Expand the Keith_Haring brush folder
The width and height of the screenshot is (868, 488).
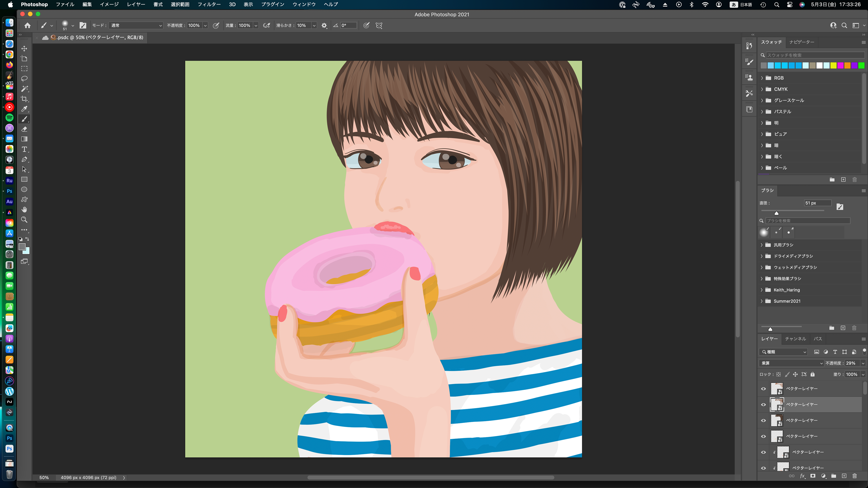(762, 290)
